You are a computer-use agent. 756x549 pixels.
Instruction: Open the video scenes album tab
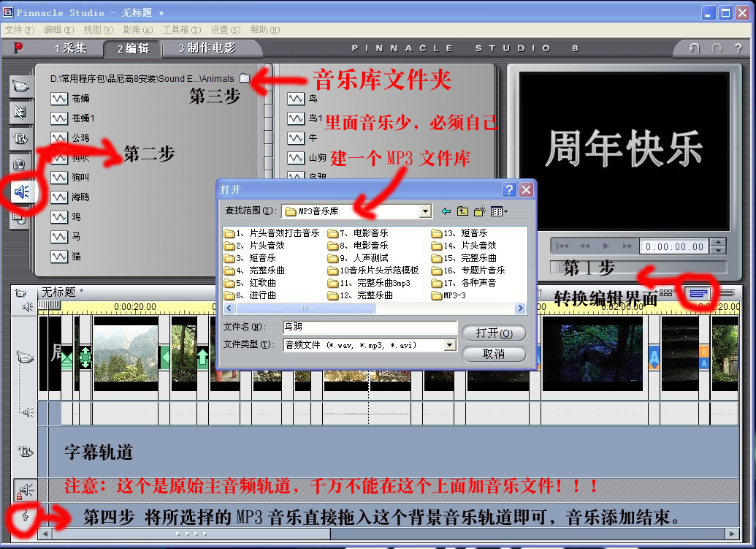(20, 86)
